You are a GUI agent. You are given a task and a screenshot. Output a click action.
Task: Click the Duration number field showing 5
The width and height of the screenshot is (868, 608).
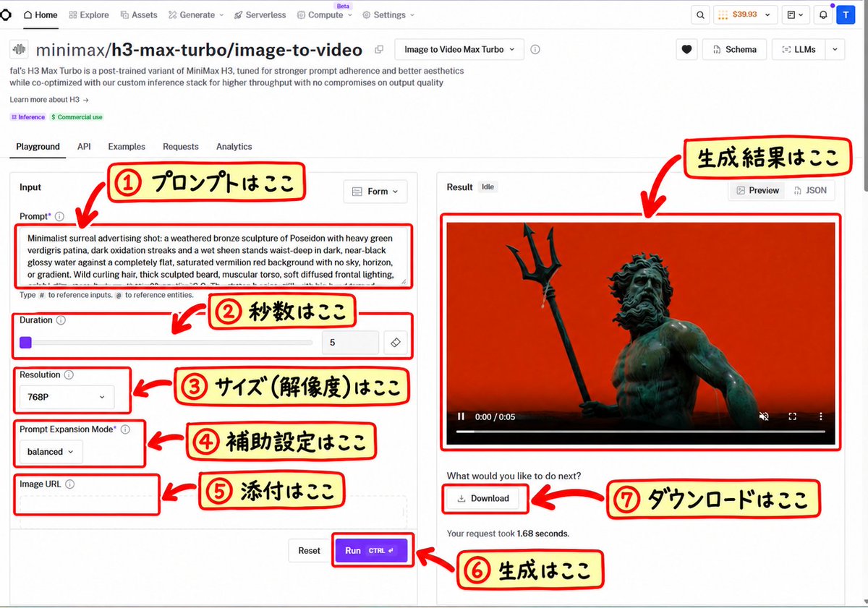(x=350, y=343)
